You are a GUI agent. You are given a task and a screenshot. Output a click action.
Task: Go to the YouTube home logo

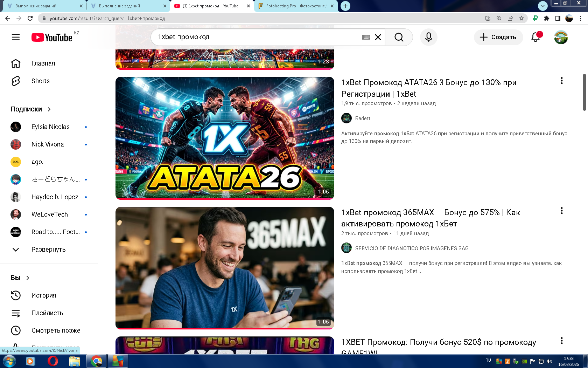point(52,37)
